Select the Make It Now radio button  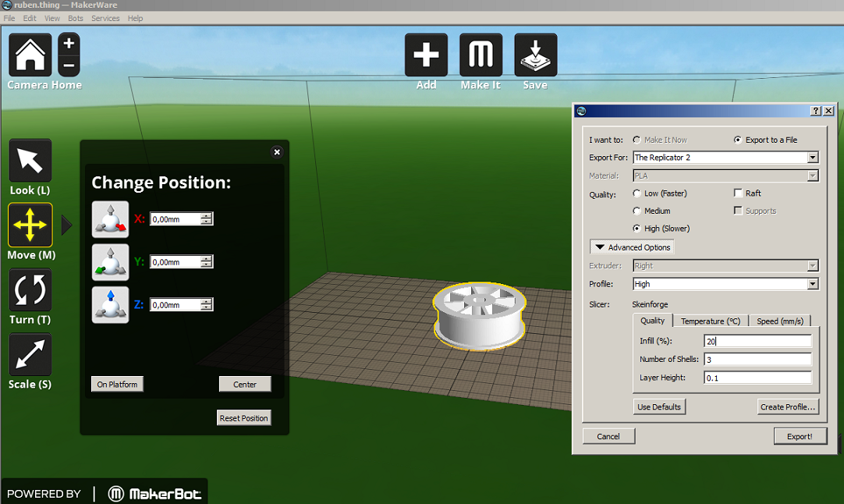(637, 140)
